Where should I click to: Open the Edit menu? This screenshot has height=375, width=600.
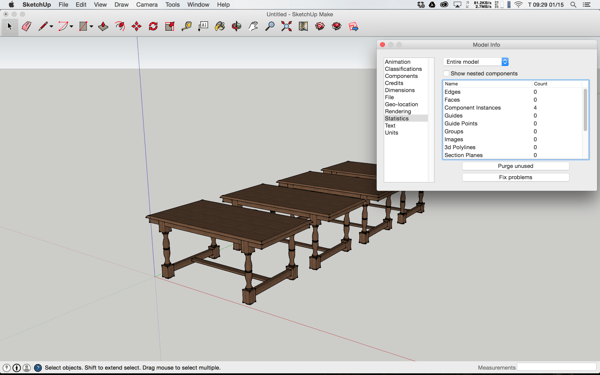(81, 5)
